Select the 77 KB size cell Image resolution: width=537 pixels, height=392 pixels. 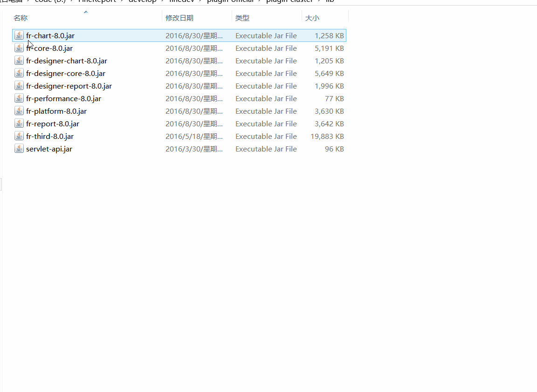(x=334, y=98)
